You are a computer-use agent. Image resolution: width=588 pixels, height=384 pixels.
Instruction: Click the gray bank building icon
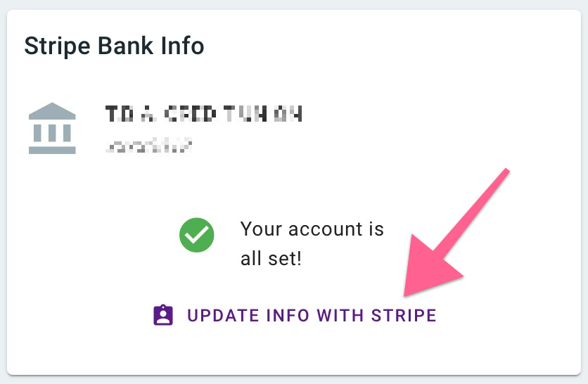[x=52, y=128]
